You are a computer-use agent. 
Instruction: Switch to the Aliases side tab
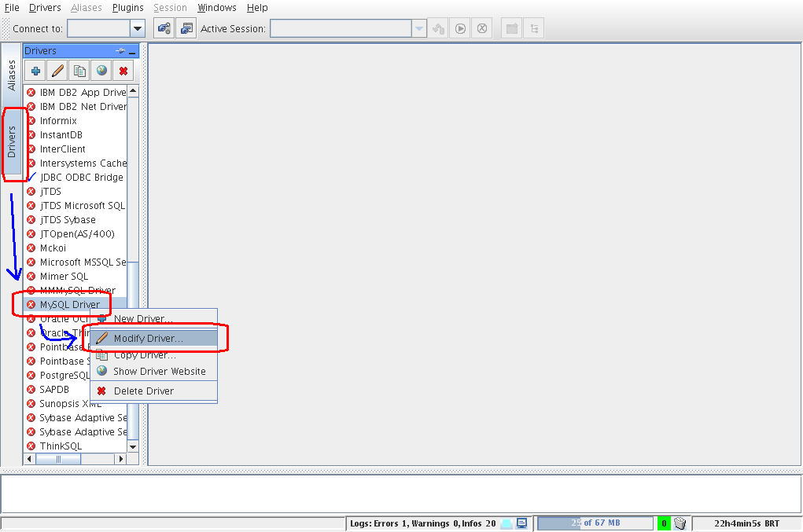(x=11, y=75)
